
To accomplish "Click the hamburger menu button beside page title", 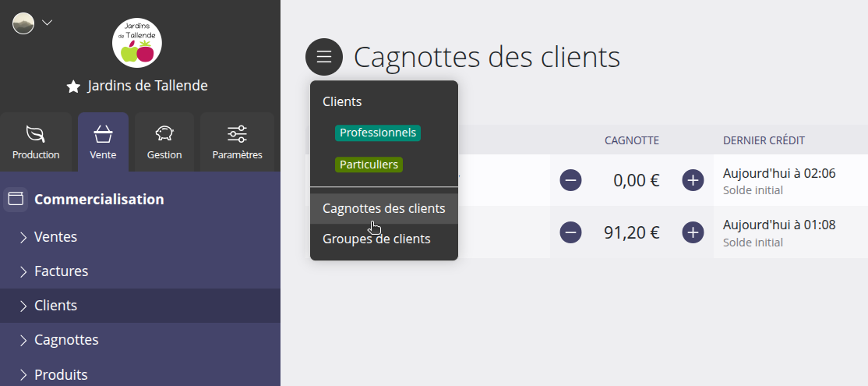I will pyautogui.click(x=324, y=57).
